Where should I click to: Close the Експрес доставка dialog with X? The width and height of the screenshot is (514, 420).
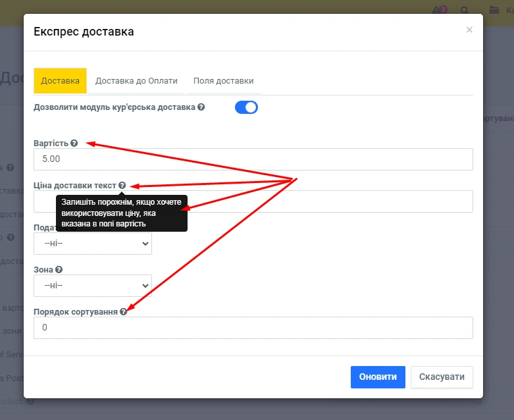point(469,30)
